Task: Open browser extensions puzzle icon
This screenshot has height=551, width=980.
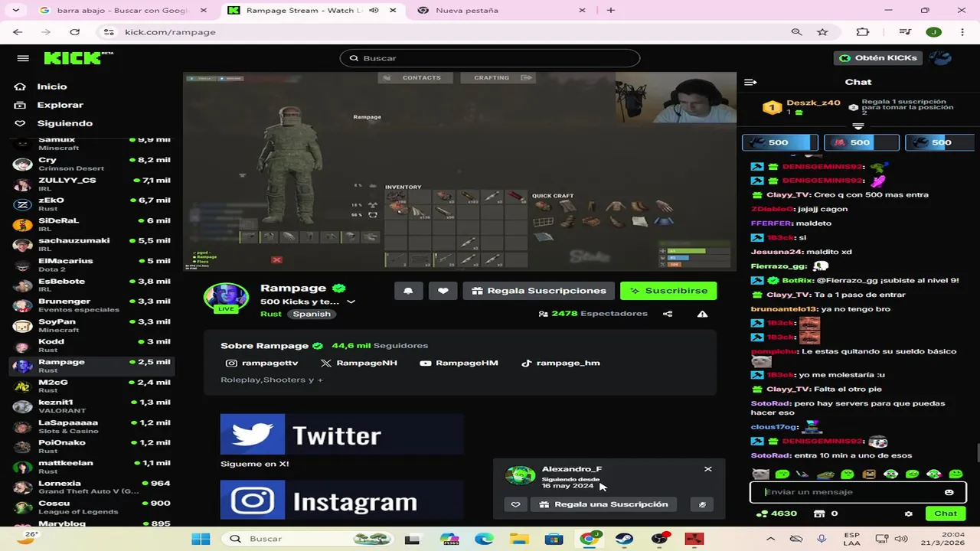Action: [x=863, y=32]
